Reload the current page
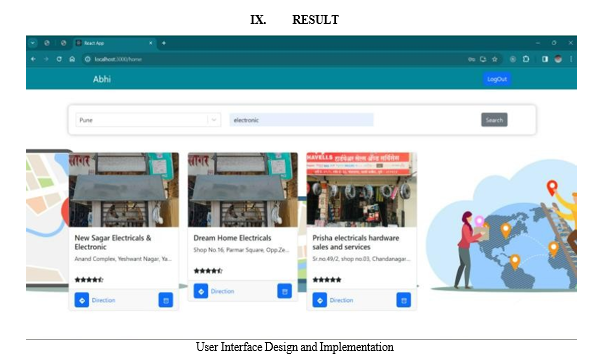593x360 pixels. point(59,59)
